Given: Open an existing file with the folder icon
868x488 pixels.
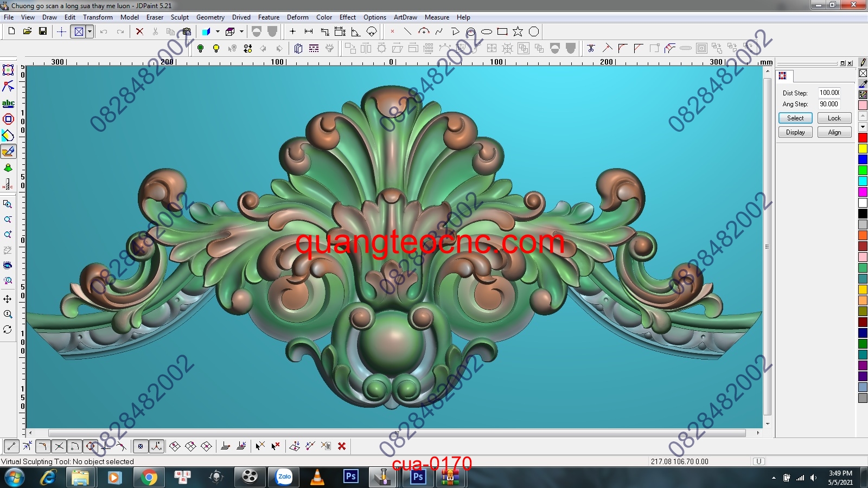Looking at the screenshot, I should [x=27, y=31].
